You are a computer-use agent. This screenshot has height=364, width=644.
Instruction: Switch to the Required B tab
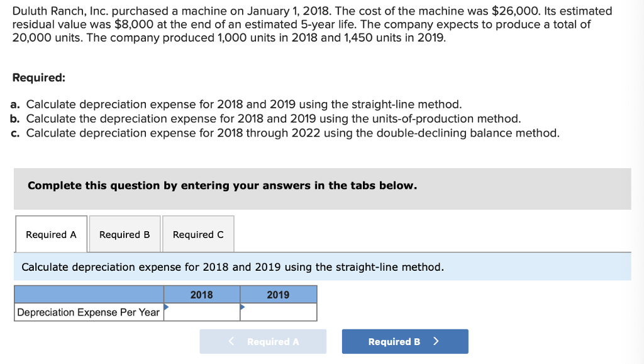[125, 234]
